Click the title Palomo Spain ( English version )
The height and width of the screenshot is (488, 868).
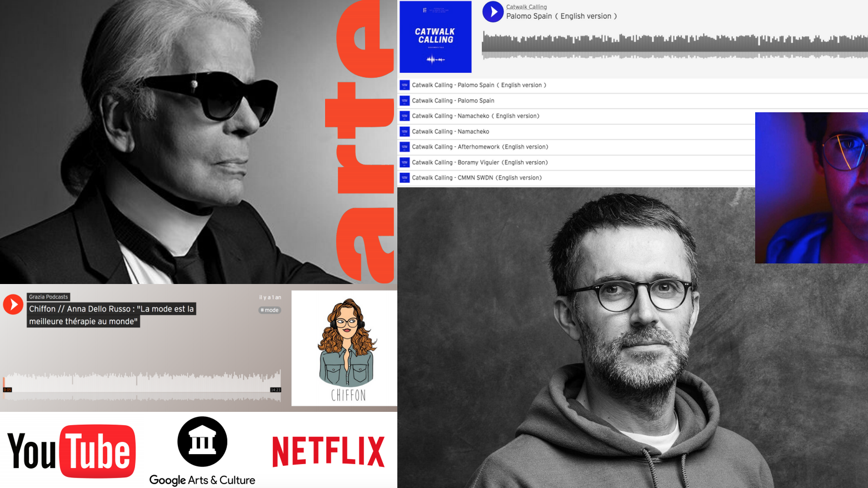561,16
